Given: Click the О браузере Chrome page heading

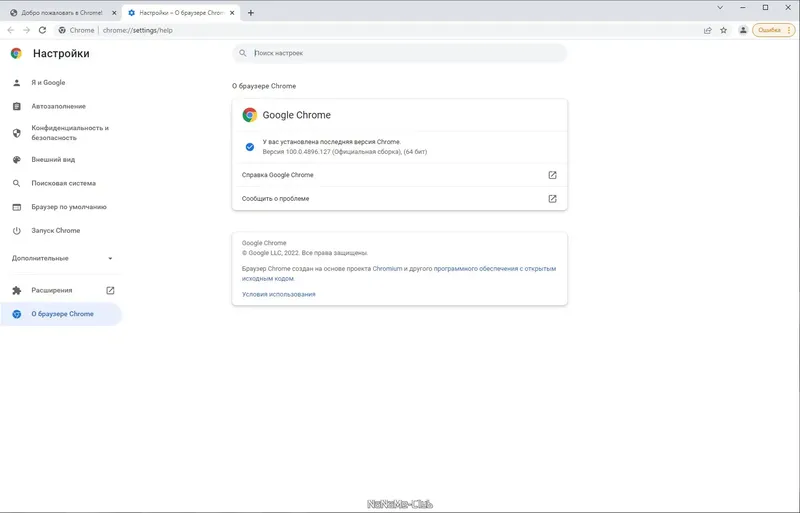Looking at the screenshot, I should pyautogui.click(x=264, y=86).
